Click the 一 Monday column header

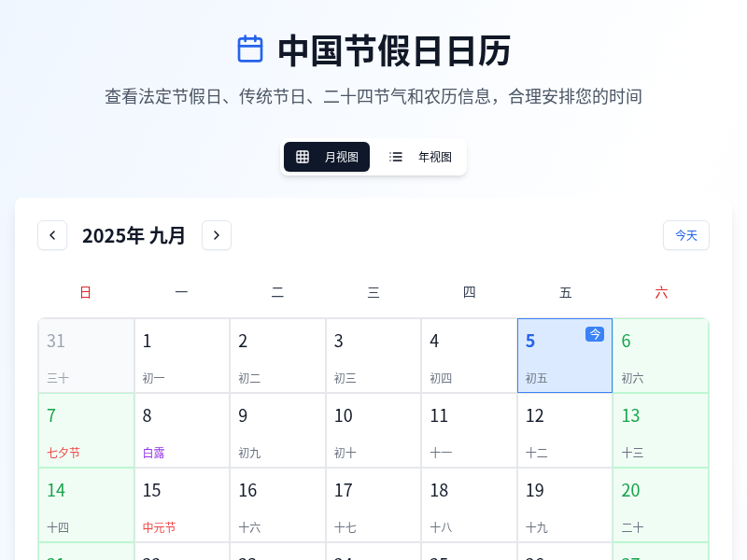[x=181, y=292]
